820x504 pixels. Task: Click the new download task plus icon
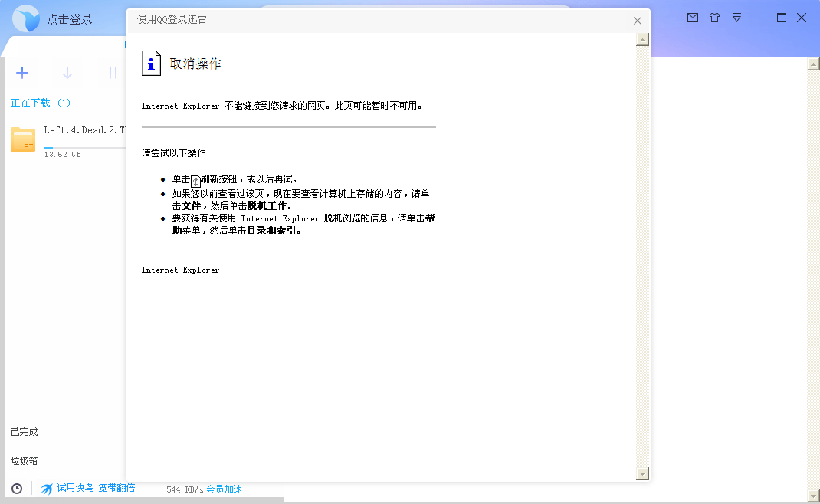[22, 73]
